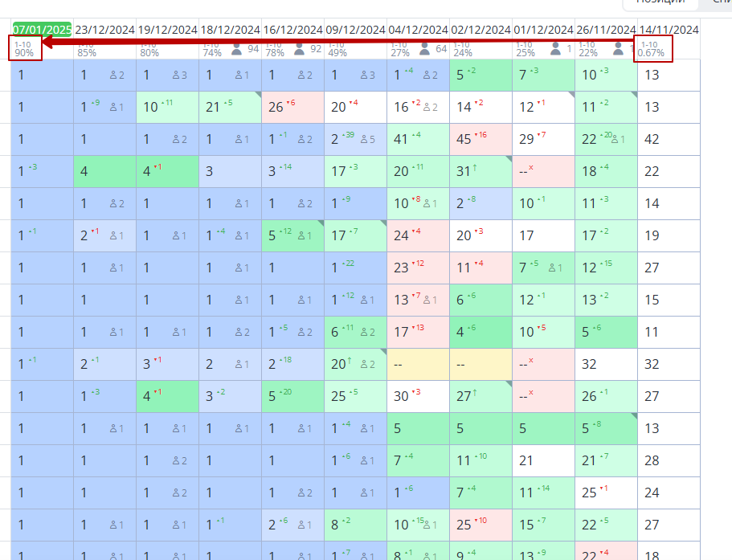Image resolution: width=732 pixels, height=560 pixels.
Task: Click cell 45 -16 in 02/12/2024 column
Action: pyautogui.click(x=481, y=139)
